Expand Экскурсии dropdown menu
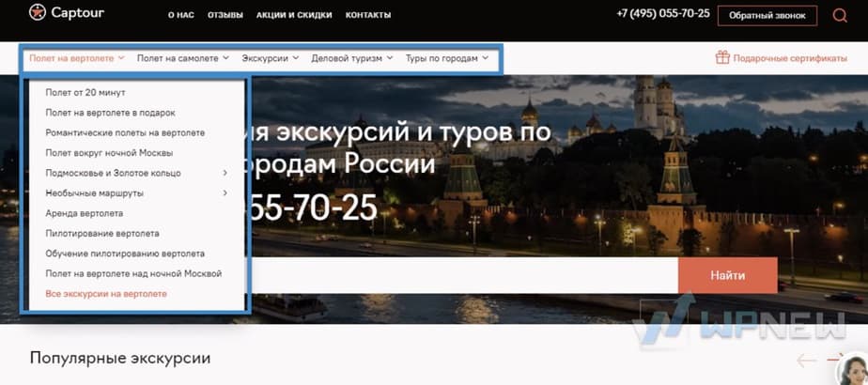Image resolution: width=868 pixels, height=385 pixels. (271, 58)
